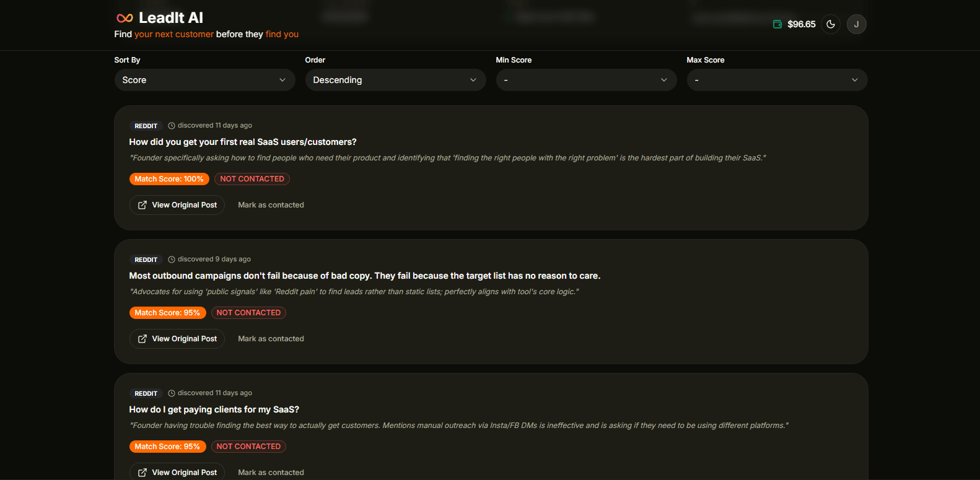Viewport: 980px width, 480px height.
Task: View Original Post for first SaaS users post
Action: point(177,205)
